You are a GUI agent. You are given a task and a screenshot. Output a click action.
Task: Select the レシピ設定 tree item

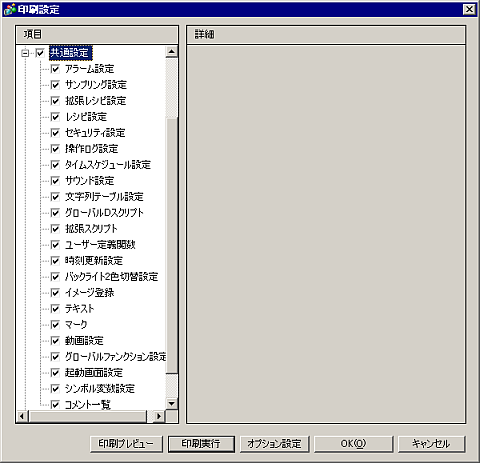click(86, 117)
